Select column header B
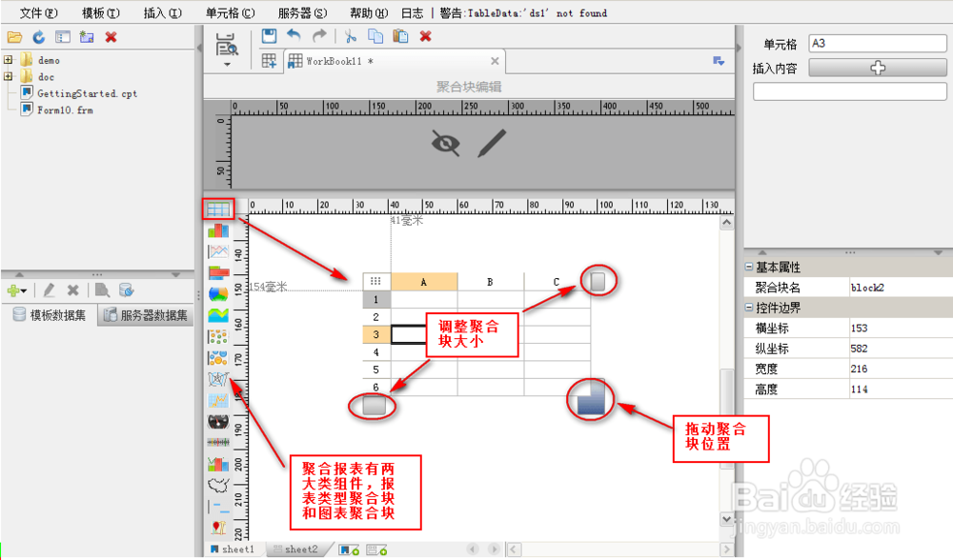 pos(490,282)
